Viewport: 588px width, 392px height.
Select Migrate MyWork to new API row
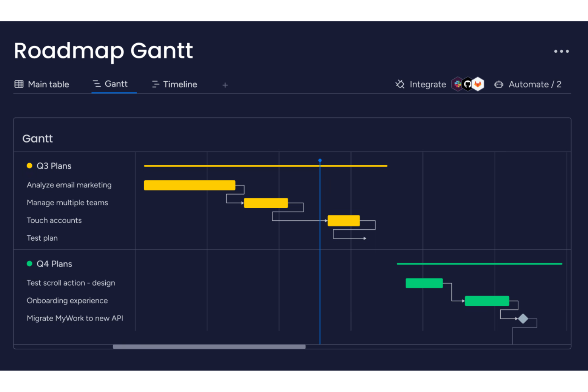pyautogui.click(x=75, y=318)
